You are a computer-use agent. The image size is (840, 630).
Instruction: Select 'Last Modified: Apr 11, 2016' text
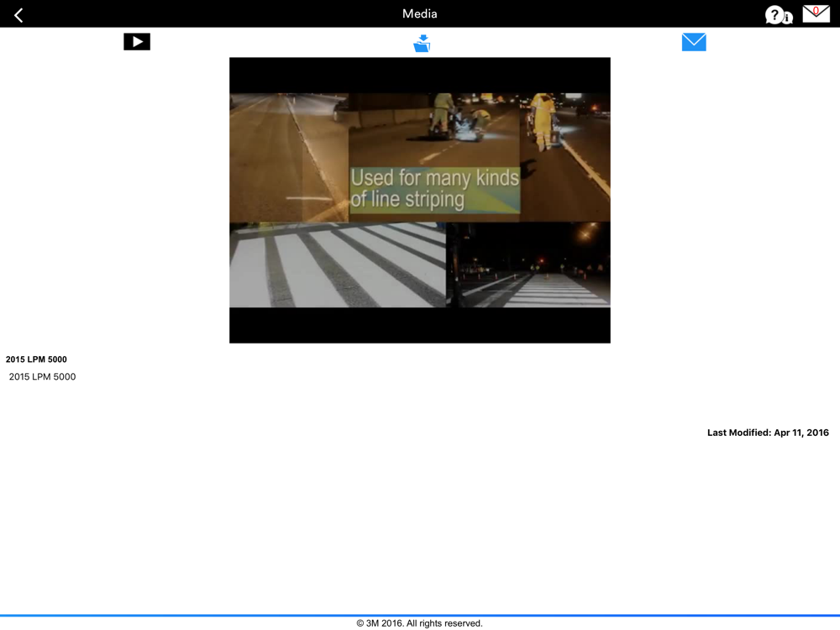point(768,433)
